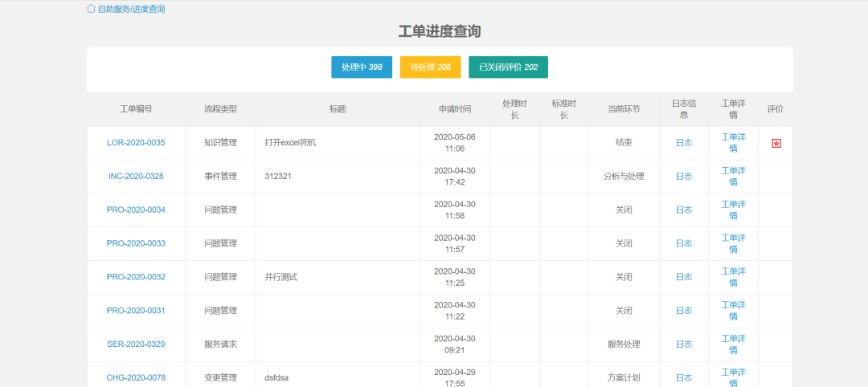The height and width of the screenshot is (387, 868).
Task: Open work order SER-2020-0329
Action: click(x=136, y=344)
